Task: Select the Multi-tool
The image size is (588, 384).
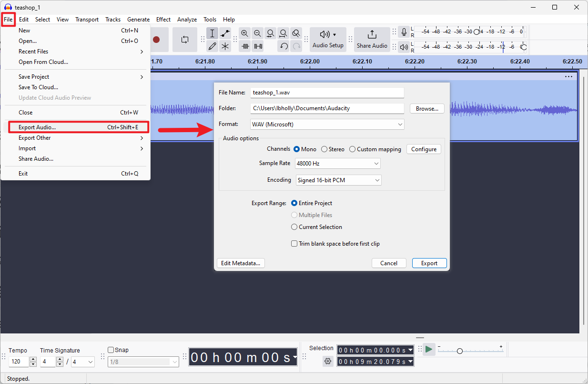Action: tap(225, 46)
